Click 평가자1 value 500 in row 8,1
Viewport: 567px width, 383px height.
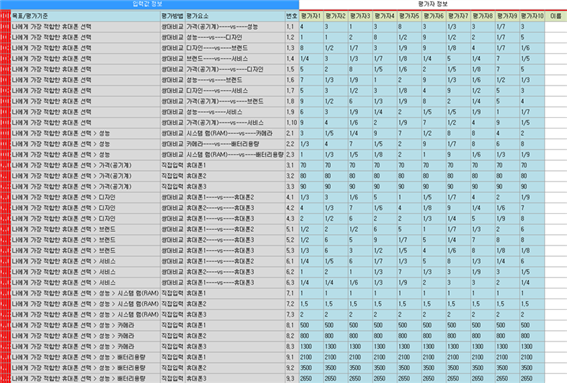coord(311,325)
